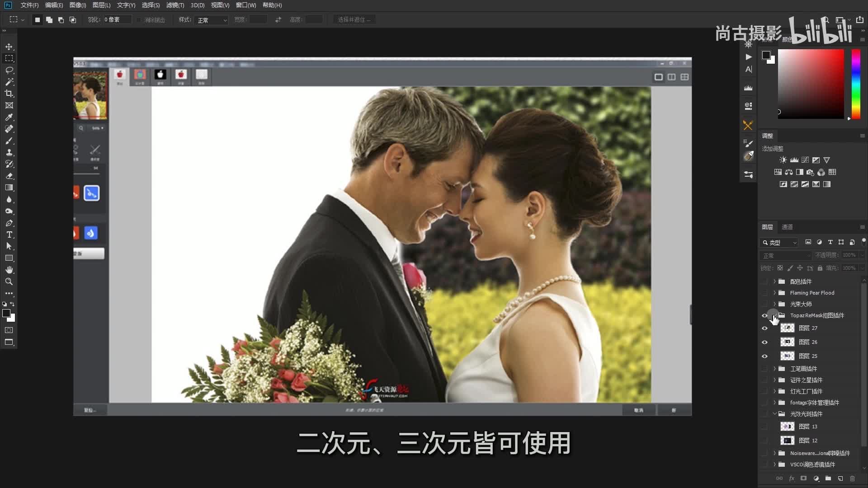Open the 样式 style dropdown
The height and width of the screenshot is (488, 868).
[212, 20]
